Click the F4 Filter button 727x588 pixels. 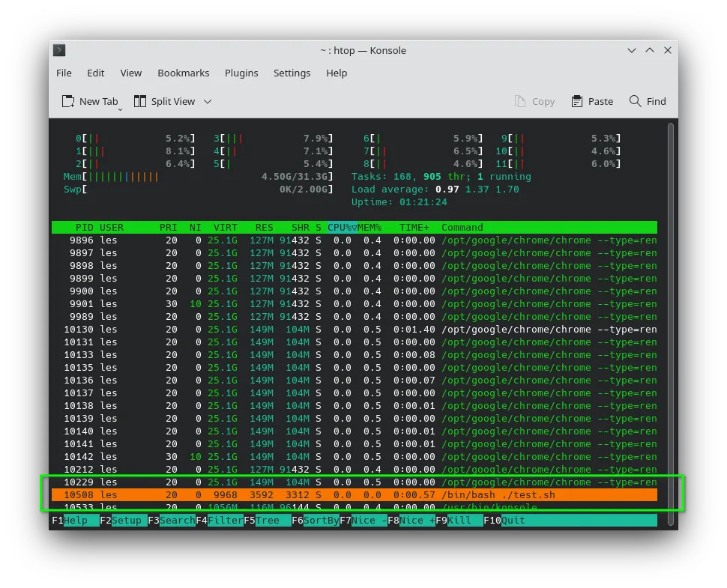[x=220, y=521]
